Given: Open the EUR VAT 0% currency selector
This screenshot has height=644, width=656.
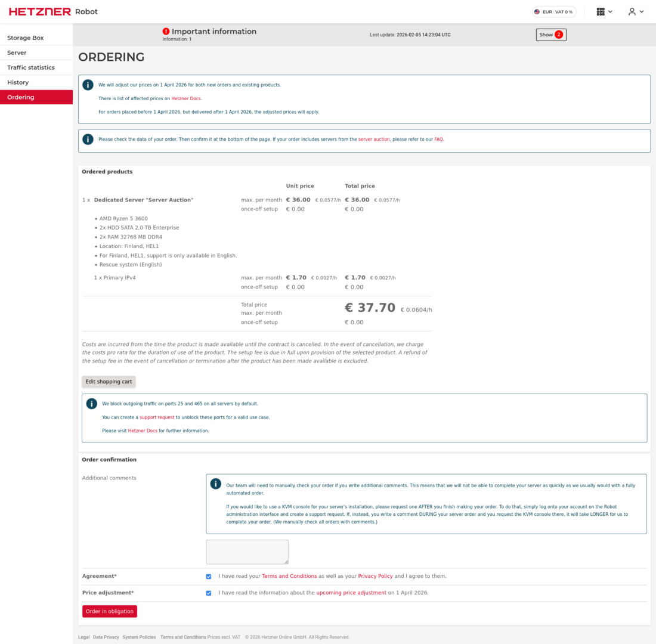Looking at the screenshot, I should [x=553, y=11].
